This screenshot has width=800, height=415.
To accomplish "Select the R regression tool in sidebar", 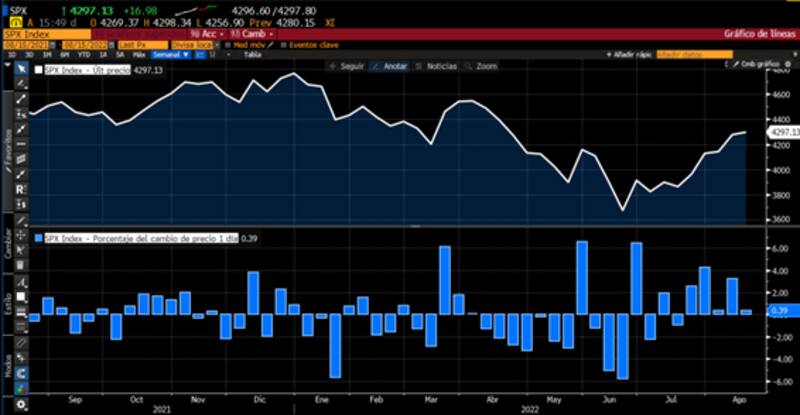I will tap(21, 187).
